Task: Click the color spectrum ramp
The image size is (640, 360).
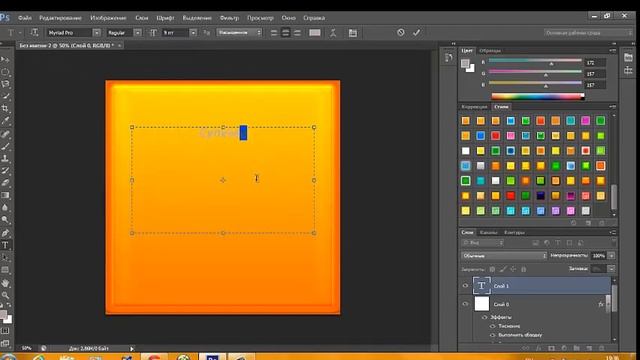Action: (x=538, y=97)
